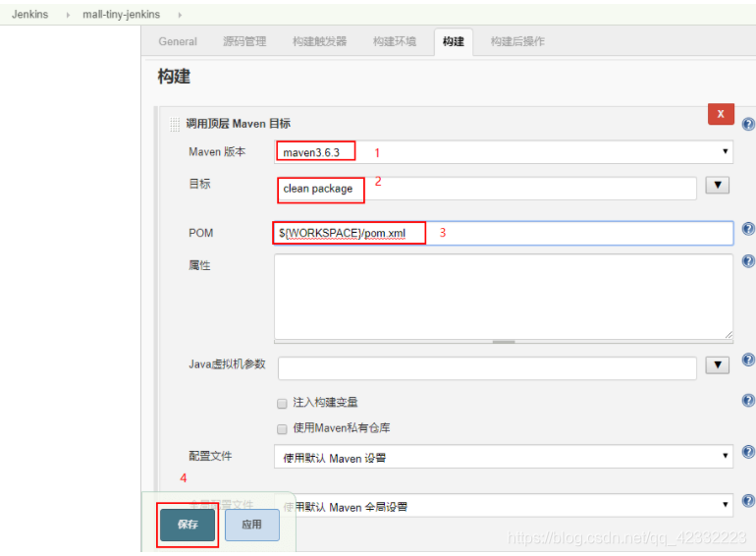Click the 应用 button
Image resolution: width=756 pixels, height=556 pixels.
click(252, 525)
